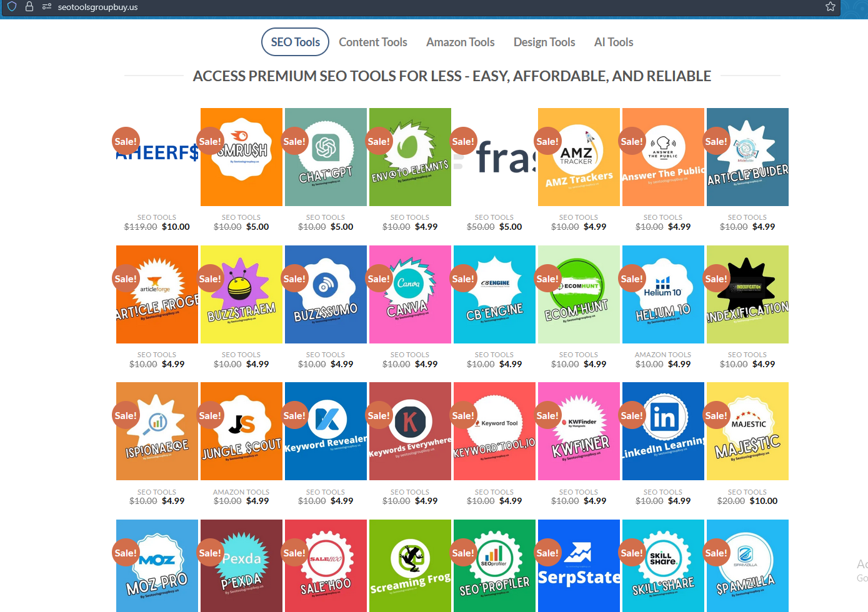Image resolution: width=868 pixels, height=612 pixels.
Task: Open the Screaming Frog product image
Action: 410,566
